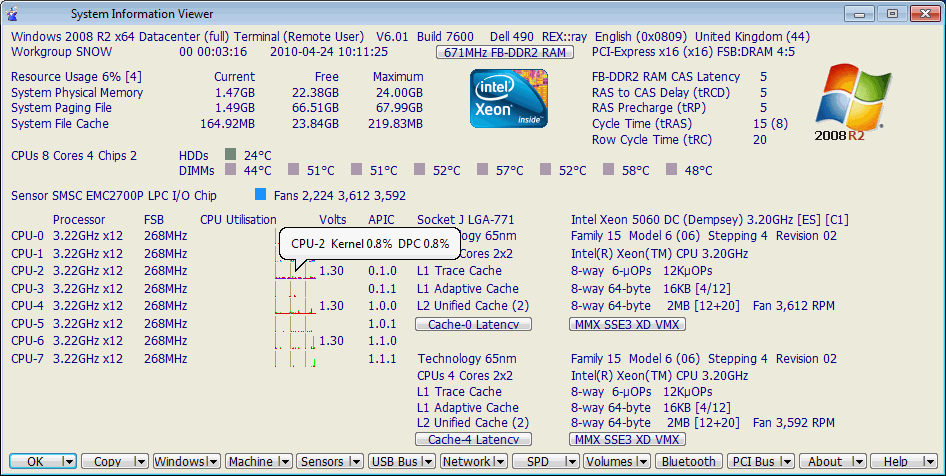Click the DIMM 44°C temperature indicator square
Viewport: 946px width, 476px height.
pyautogui.click(x=230, y=170)
